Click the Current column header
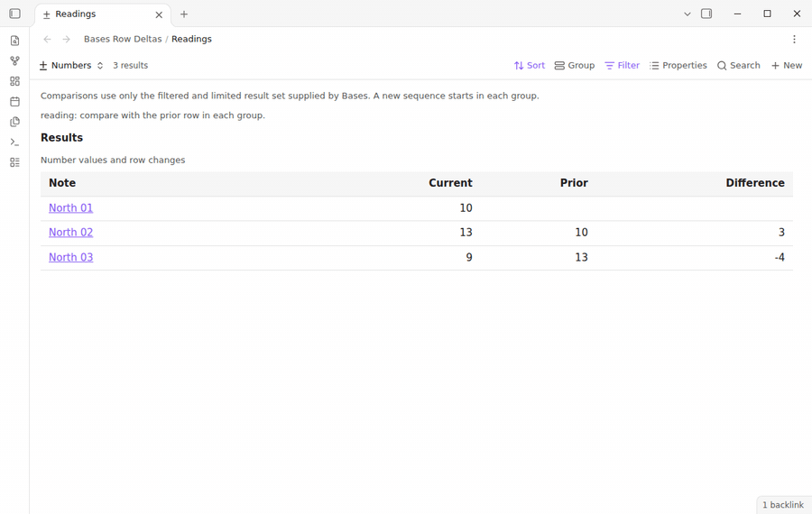The height and width of the screenshot is (514, 812). pyautogui.click(x=450, y=183)
